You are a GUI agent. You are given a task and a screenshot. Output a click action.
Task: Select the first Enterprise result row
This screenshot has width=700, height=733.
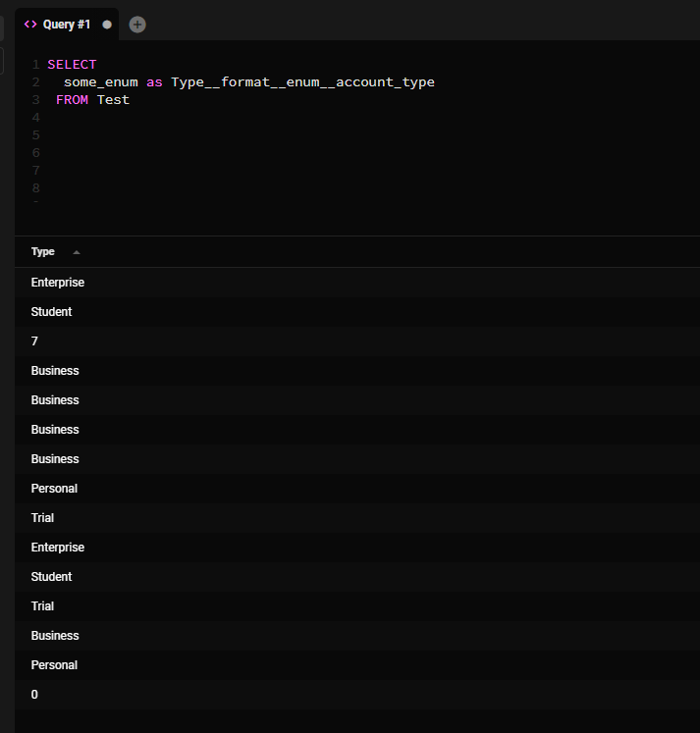click(x=357, y=283)
